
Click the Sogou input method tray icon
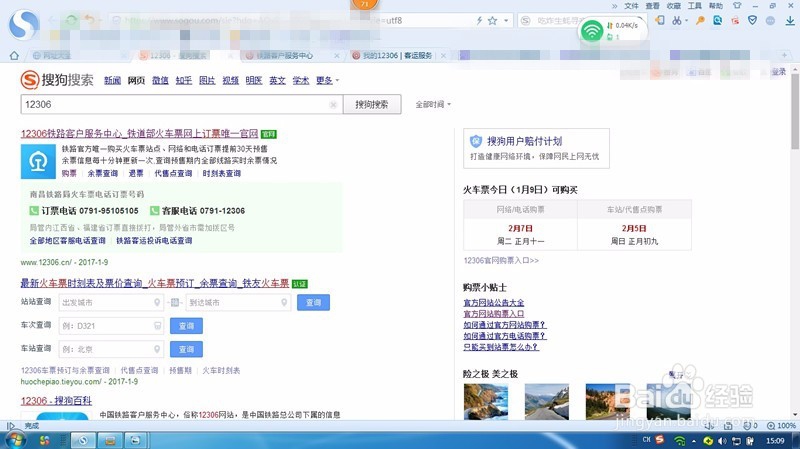click(660, 440)
